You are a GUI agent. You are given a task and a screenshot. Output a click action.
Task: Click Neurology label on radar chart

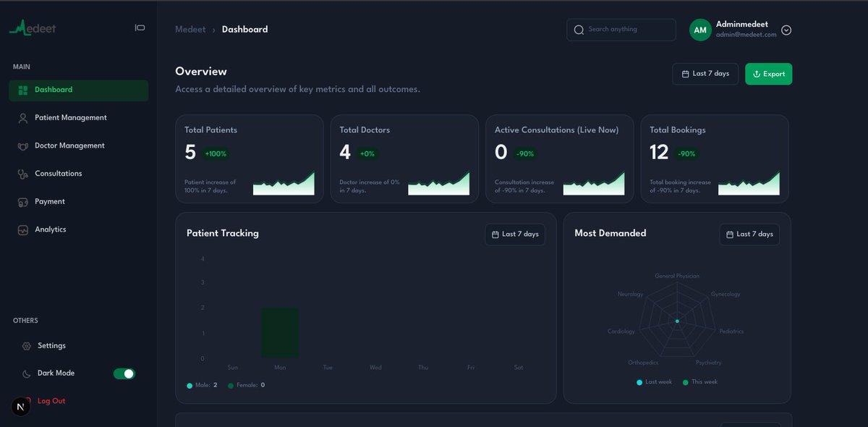pos(630,295)
